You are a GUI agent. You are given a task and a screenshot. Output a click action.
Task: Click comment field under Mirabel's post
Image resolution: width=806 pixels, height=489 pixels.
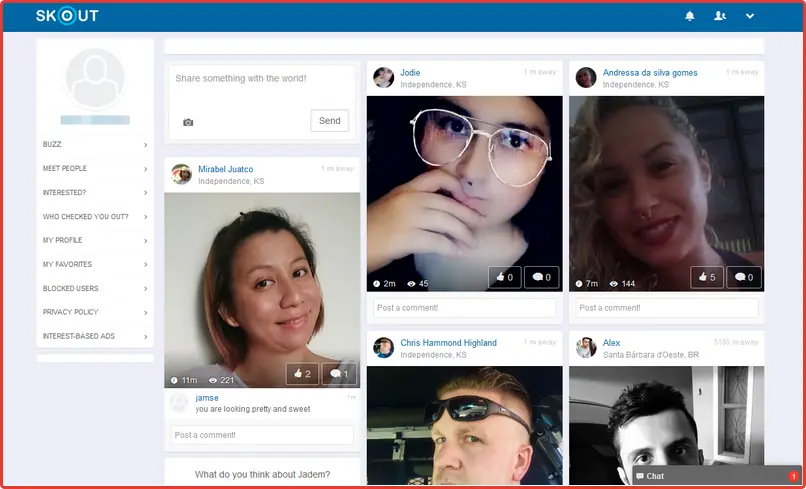(262, 435)
